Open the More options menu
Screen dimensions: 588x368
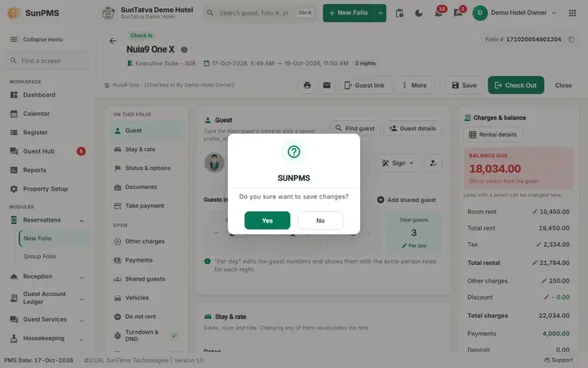[414, 85]
